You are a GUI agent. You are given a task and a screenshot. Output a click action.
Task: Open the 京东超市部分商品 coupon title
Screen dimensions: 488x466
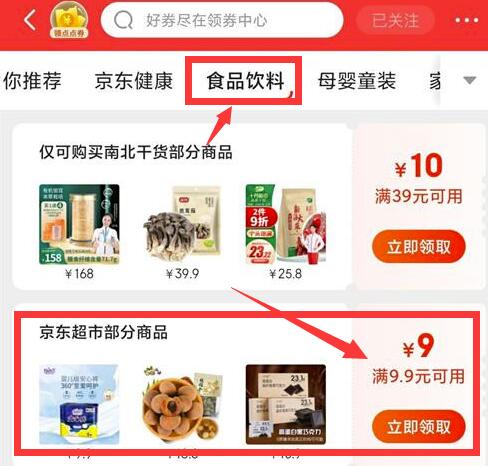[x=103, y=332]
